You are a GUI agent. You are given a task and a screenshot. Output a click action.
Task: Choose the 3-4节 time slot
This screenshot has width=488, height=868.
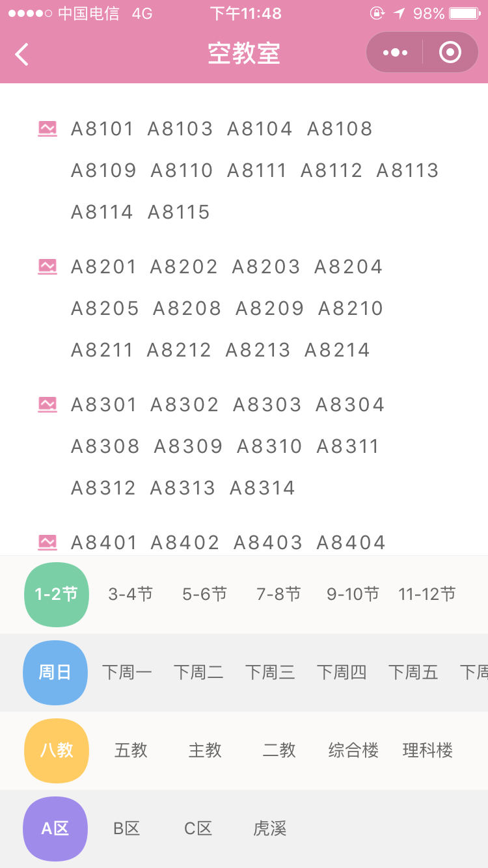pyautogui.click(x=131, y=594)
